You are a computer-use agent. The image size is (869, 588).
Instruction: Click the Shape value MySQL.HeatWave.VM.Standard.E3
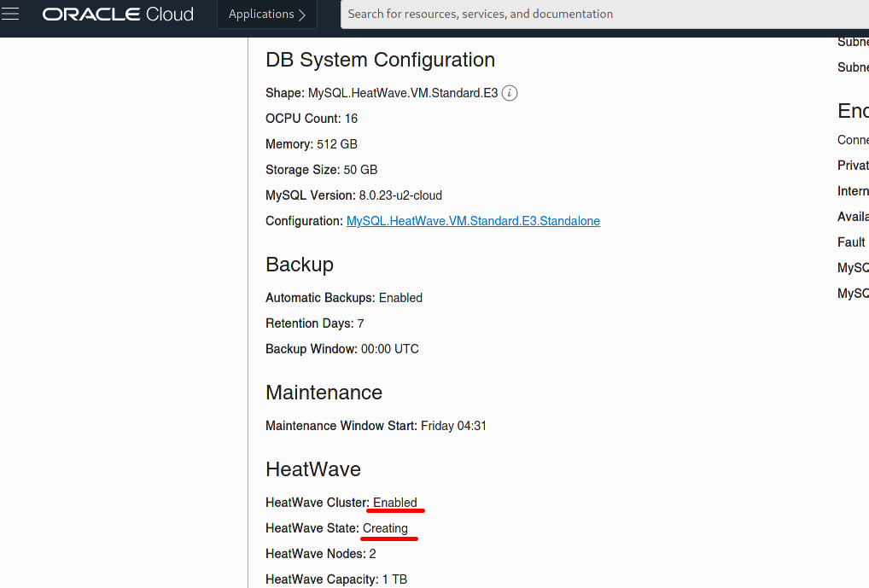(403, 93)
